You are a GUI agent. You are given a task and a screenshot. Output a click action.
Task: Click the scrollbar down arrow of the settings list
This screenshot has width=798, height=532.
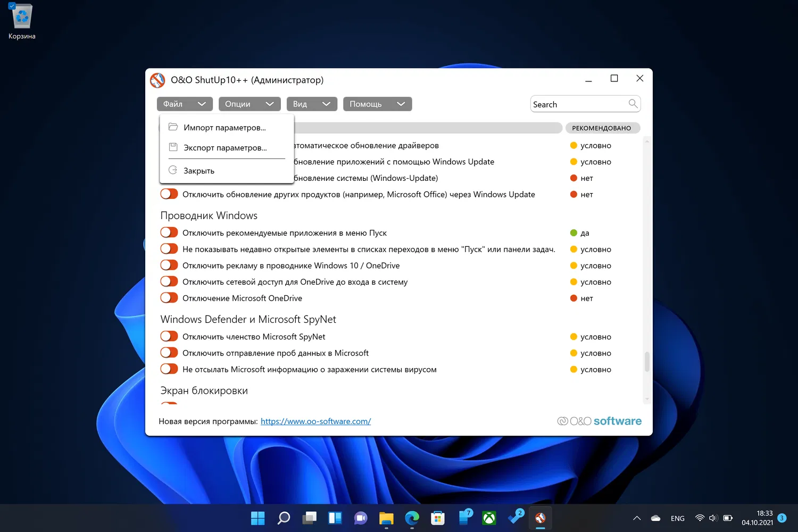coord(647,399)
